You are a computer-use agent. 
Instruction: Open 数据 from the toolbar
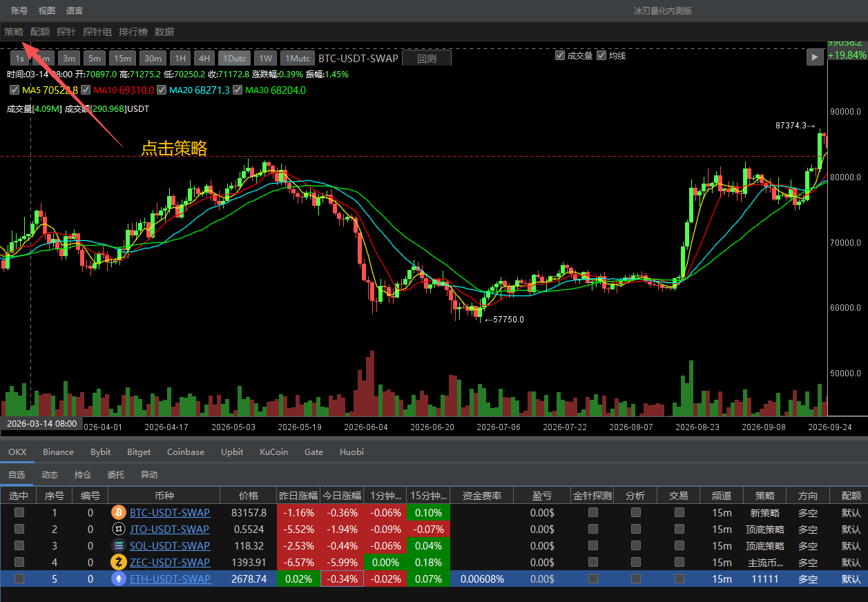[164, 32]
